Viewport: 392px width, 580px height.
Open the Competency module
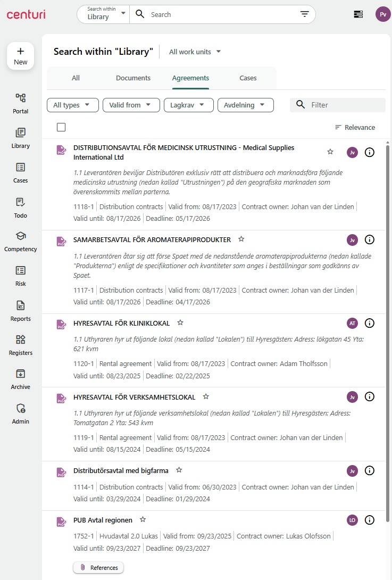click(x=20, y=242)
